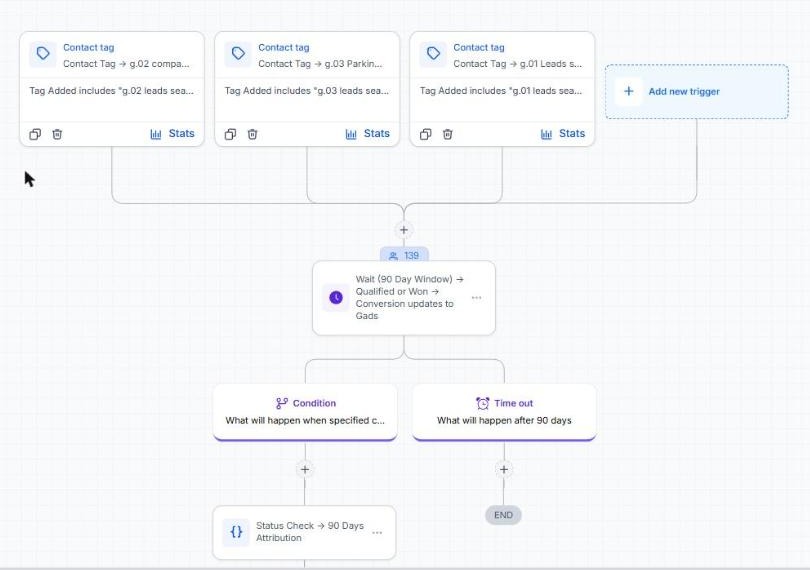Delete the g.02 compa trigger
The height and width of the screenshot is (570, 810).
(x=57, y=134)
